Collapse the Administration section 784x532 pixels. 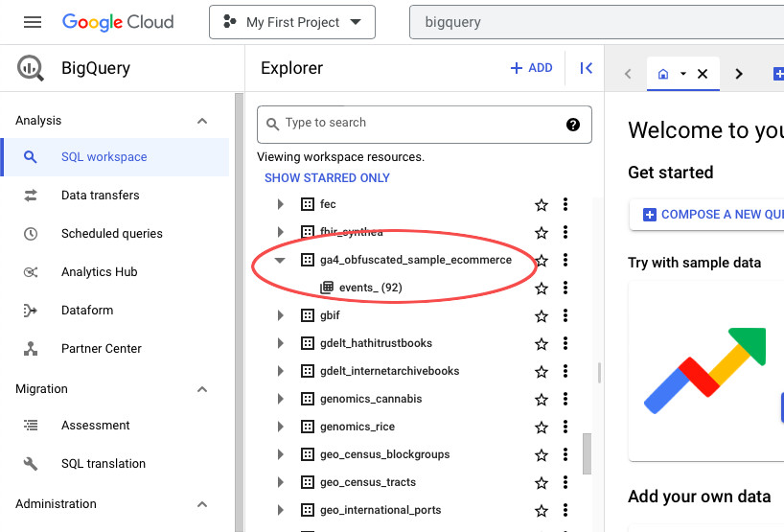pyautogui.click(x=202, y=504)
